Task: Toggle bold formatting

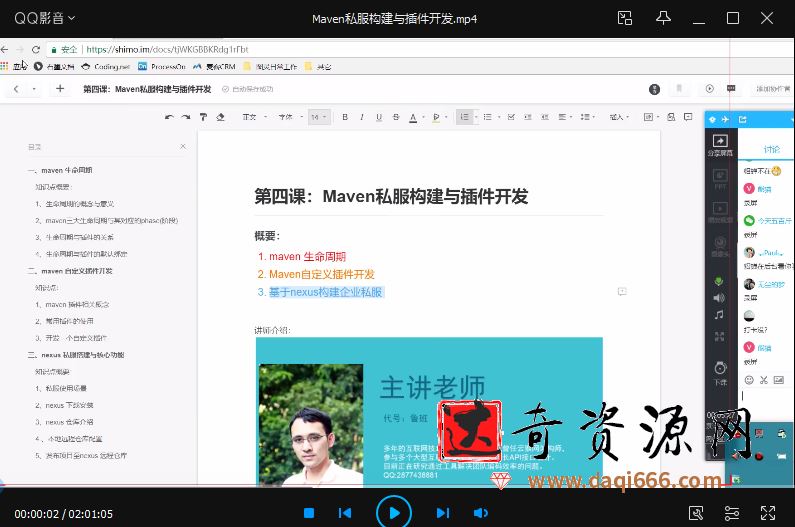Action: [345, 117]
